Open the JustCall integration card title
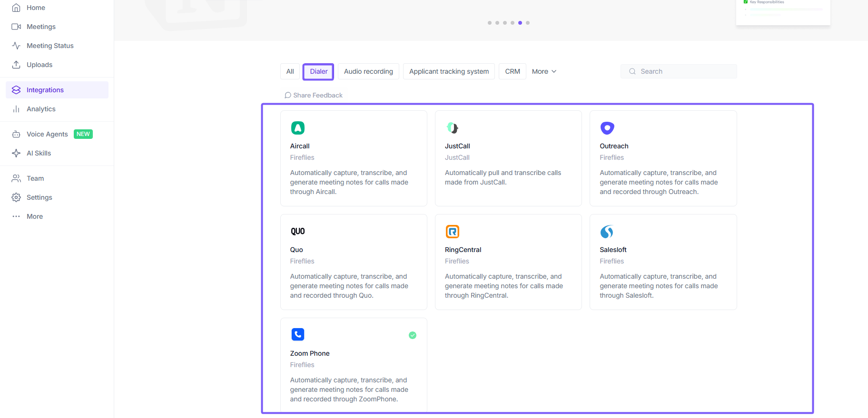 (457, 146)
